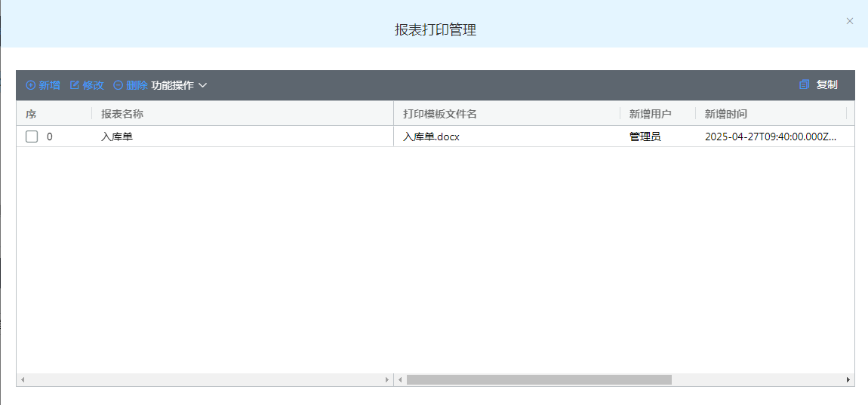The width and height of the screenshot is (868, 405).
Task: Sort by the 报表名称 column header
Action: point(122,114)
